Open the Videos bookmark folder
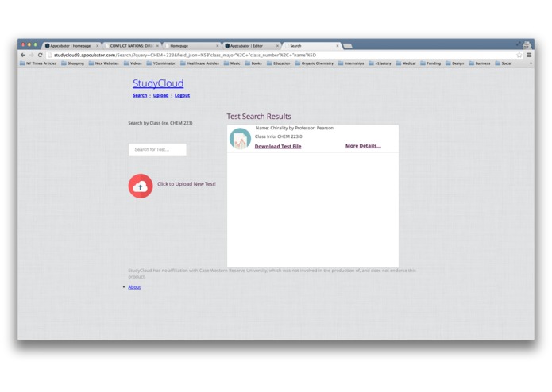This screenshot has width=552, height=392. [x=133, y=63]
